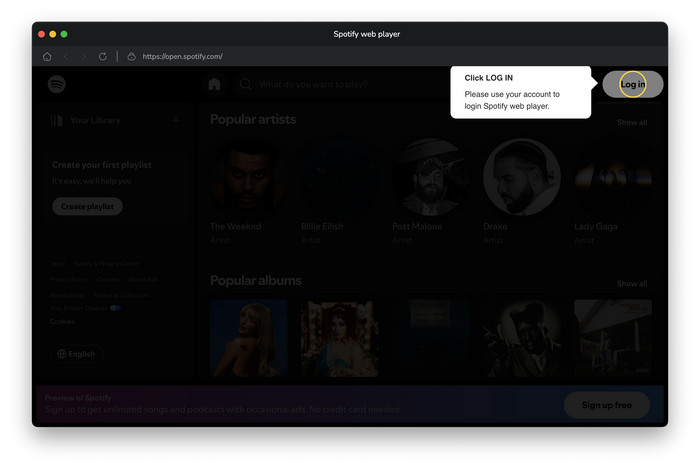The width and height of the screenshot is (700, 469).
Task: Click the Sign up free button
Action: (x=607, y=405)
